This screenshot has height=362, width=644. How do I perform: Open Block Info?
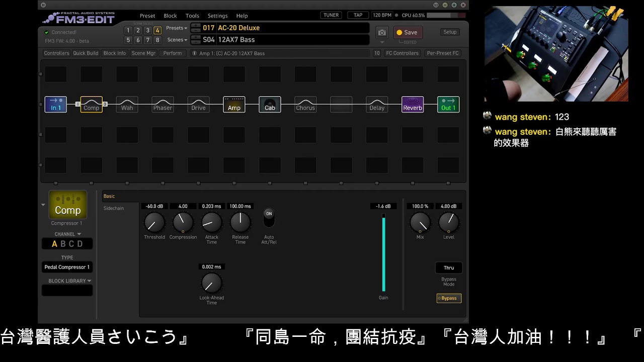(x=115, y=53)
